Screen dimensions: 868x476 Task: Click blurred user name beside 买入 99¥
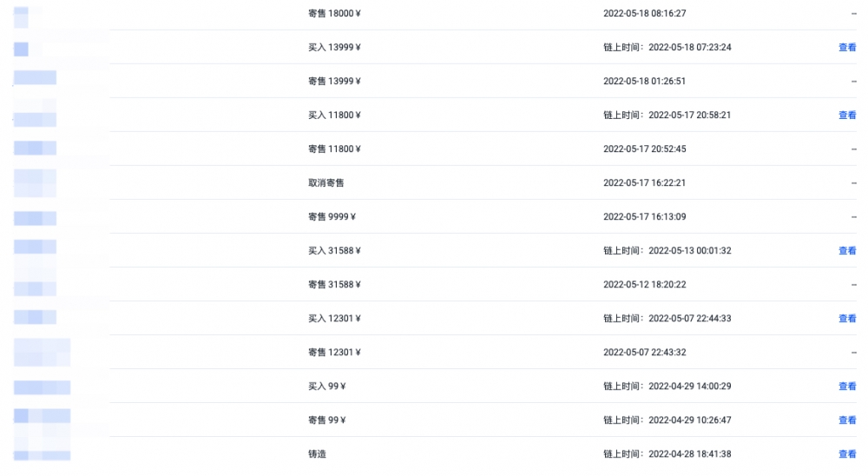42,387
